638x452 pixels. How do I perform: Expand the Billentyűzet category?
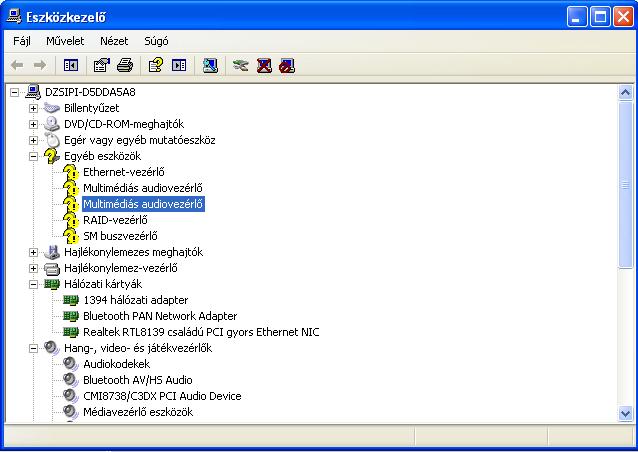point(33,108)
